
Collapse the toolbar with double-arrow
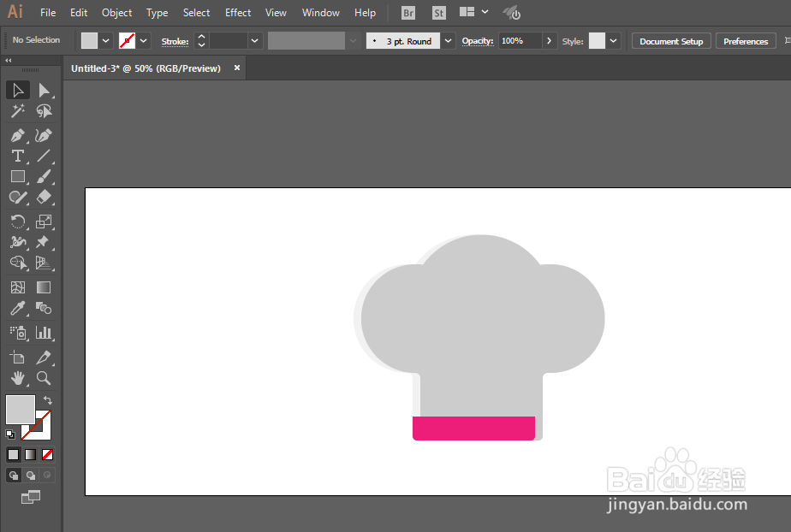click(x=8, y=61)
